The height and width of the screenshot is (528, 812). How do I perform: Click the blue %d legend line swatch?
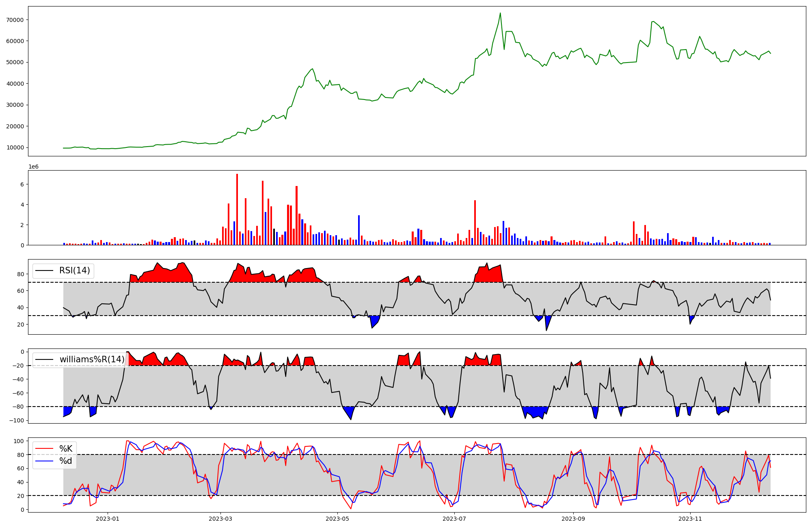tap(45, 461)
